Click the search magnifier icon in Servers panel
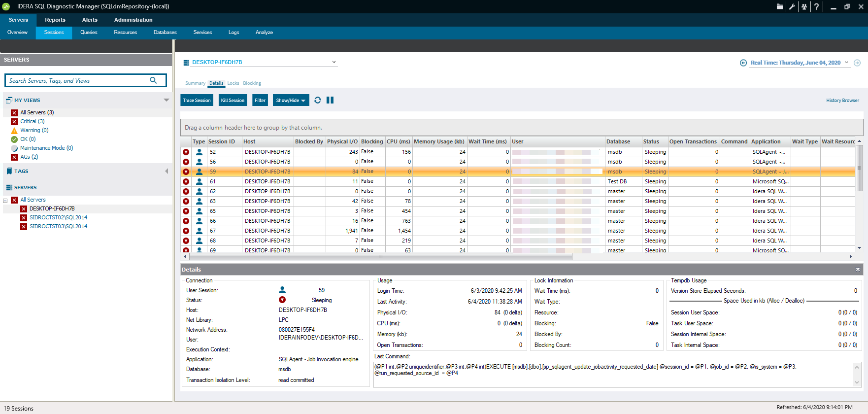This screenshot has width=868, height=414. pyautogui.click(x=153, y=80)
